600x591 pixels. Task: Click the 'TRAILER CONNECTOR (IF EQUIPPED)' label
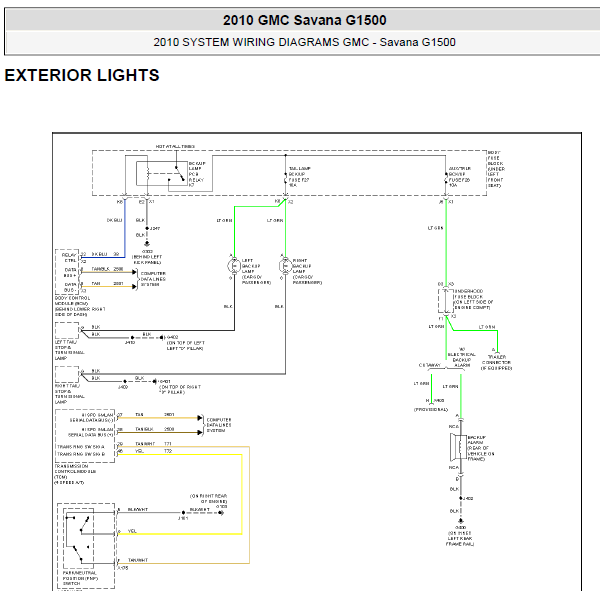[x=496, y=362]
